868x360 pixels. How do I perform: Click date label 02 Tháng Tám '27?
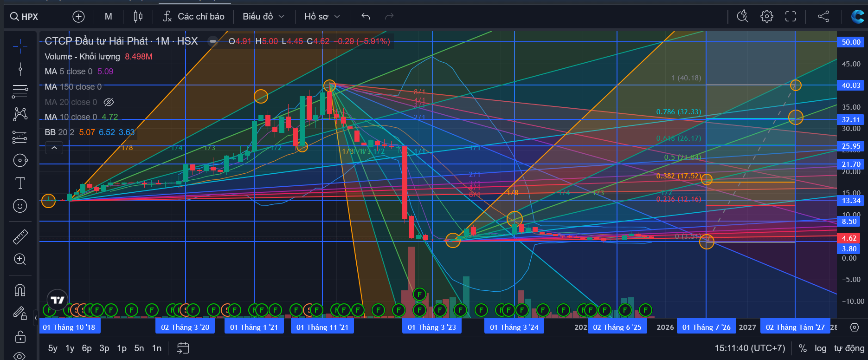[x=795, y=327]
